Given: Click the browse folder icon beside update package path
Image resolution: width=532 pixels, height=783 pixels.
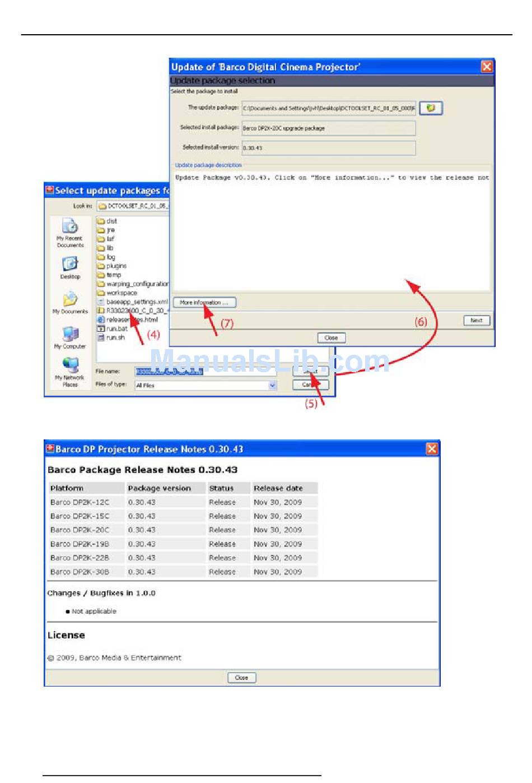Looking at the screenshot, I should 431,108.
